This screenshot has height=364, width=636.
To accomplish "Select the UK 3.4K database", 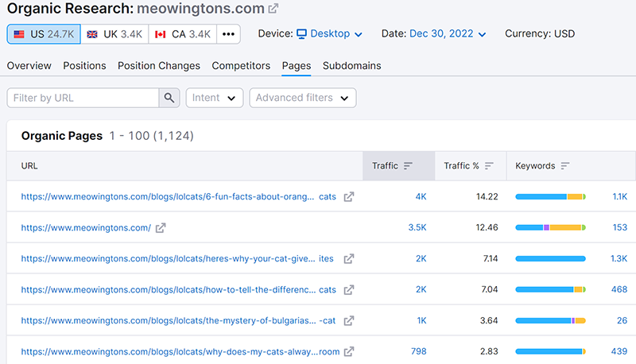I will (114, 34).
